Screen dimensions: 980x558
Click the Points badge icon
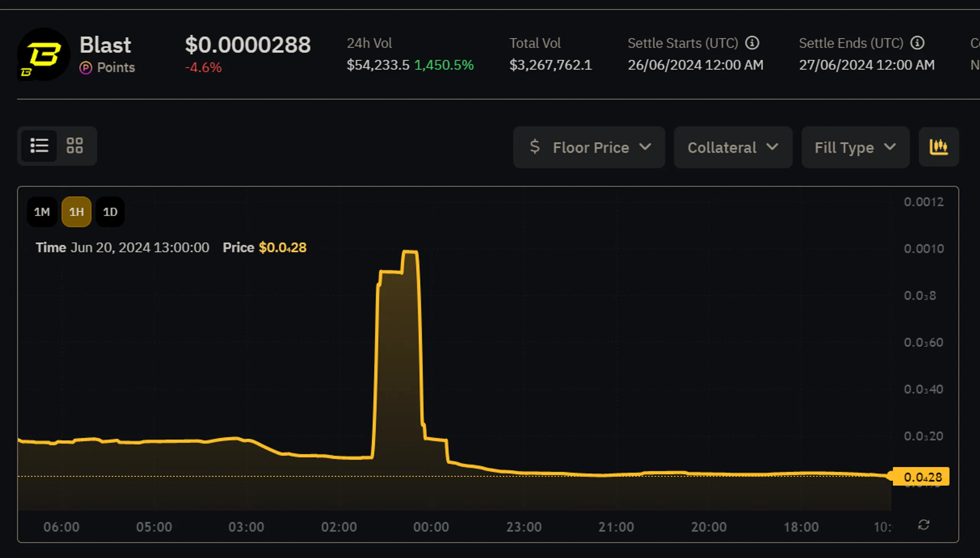pos(86,67)
